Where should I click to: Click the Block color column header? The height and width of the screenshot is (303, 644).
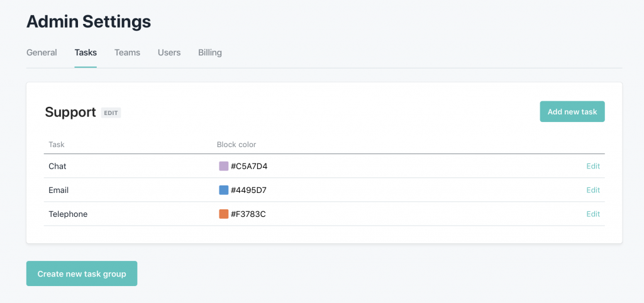236,145
